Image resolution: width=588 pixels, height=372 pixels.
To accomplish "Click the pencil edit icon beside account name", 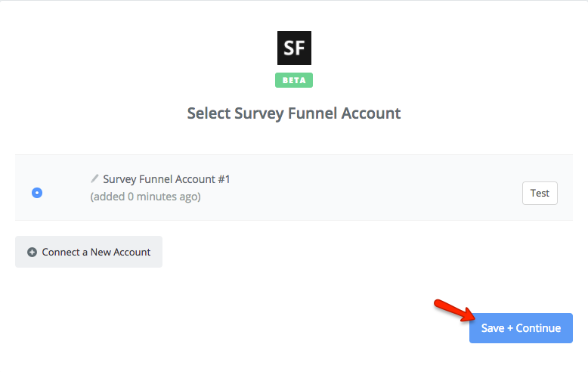I will click(x=94, y=178).
